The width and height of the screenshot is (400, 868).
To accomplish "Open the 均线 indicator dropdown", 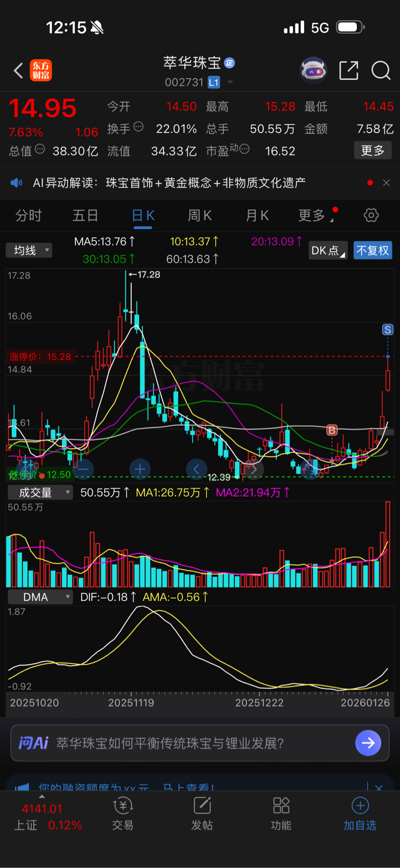I will pos(29,250).
